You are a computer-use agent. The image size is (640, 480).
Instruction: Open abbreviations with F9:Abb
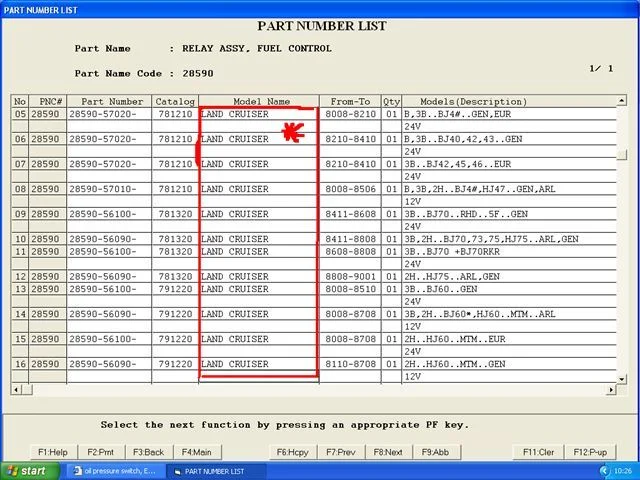[436, 452]
